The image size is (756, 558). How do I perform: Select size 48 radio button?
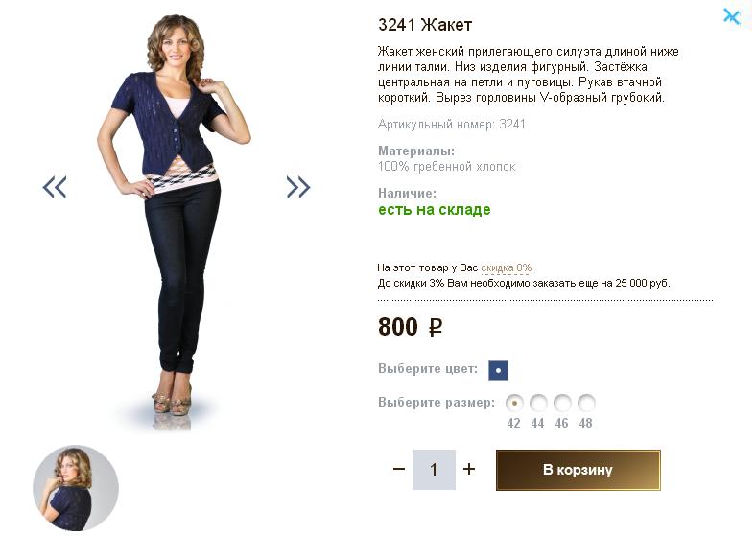click(586, 403)
